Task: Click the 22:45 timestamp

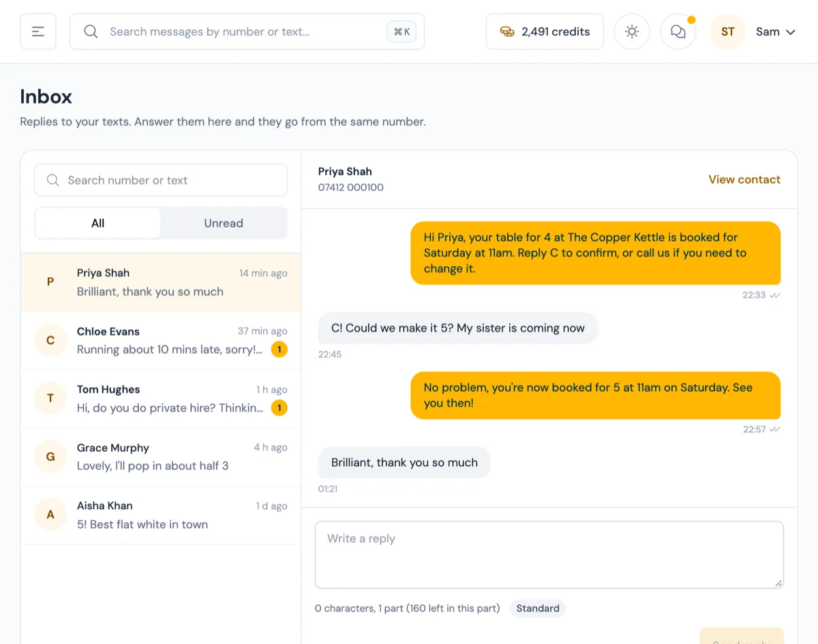Action: point(330,354)
